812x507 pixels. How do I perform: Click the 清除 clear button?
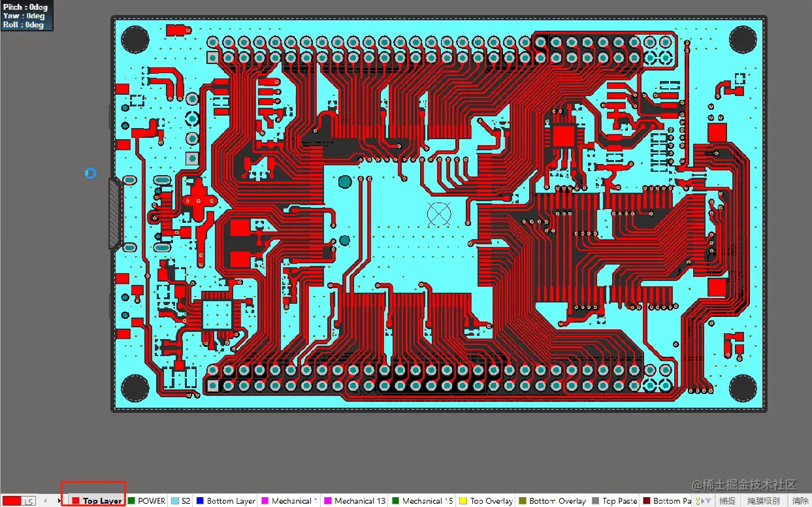point(800,501)
